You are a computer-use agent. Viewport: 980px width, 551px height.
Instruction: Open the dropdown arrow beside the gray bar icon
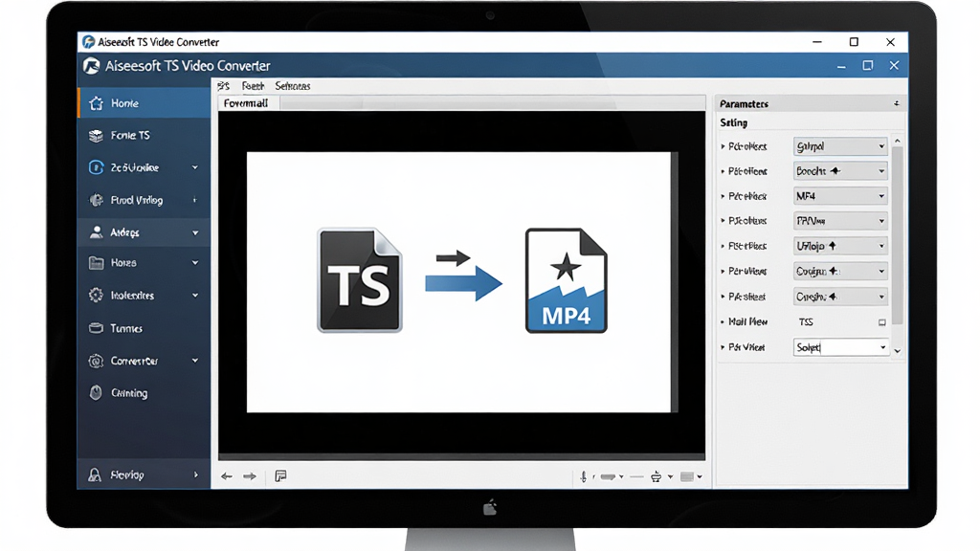tap(621, 476)
